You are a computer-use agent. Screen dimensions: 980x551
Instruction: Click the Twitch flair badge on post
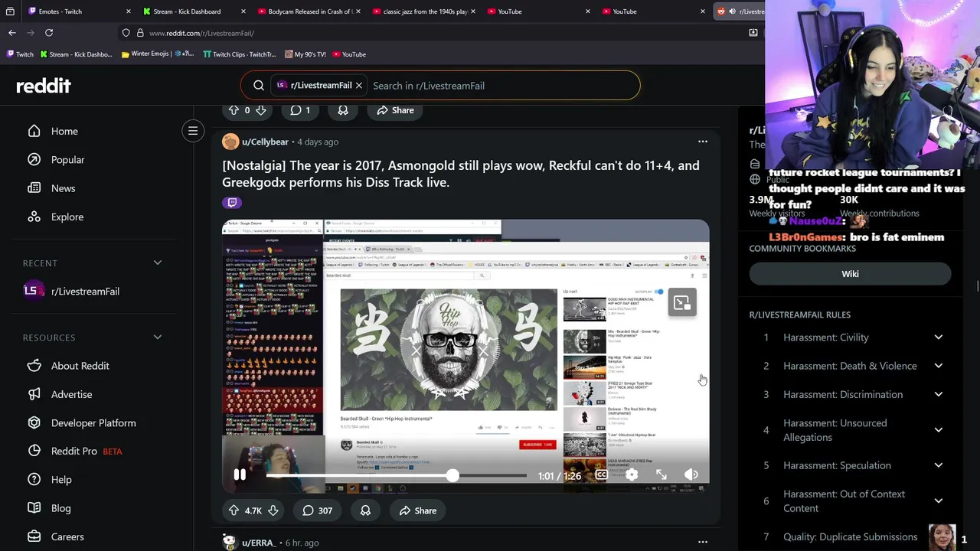(x=232, y=203)
